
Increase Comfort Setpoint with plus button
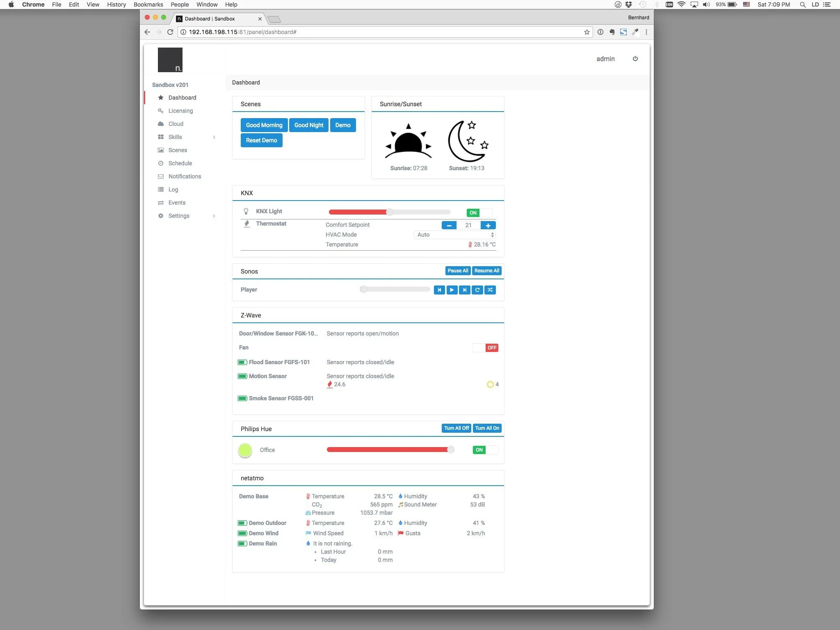click(x=488, y=225)
